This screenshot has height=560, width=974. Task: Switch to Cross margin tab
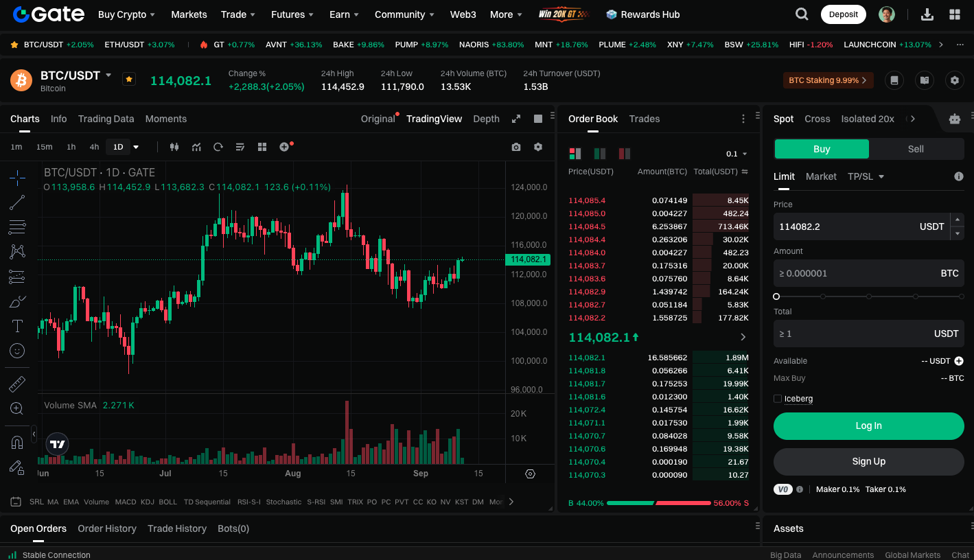pos(817,119)
